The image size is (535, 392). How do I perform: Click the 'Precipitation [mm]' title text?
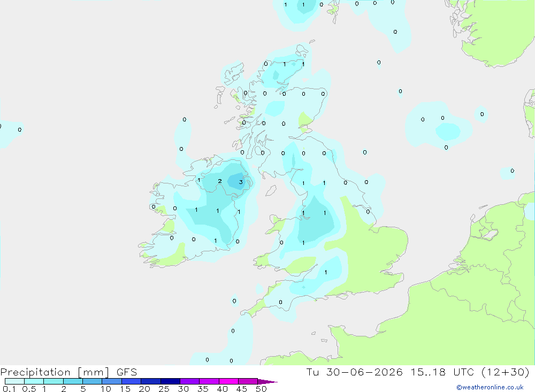point(55,372)
